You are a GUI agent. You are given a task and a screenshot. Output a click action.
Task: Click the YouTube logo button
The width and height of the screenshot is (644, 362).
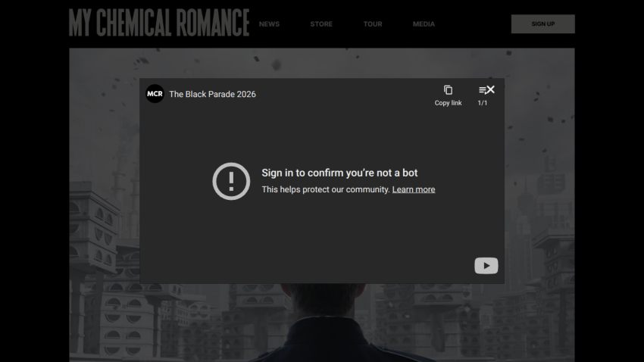pyautogui.click(x=486, y=266)
